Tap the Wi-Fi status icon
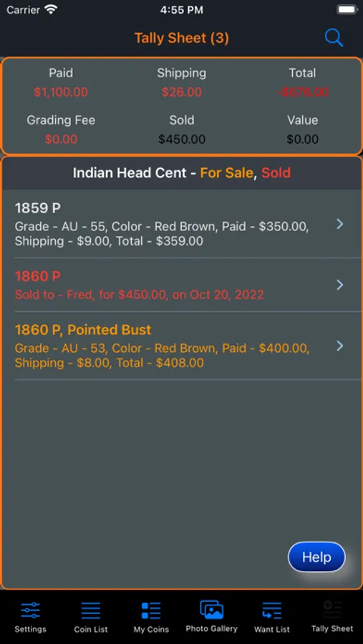Screen dimensions: 363x644 point(51,9)
